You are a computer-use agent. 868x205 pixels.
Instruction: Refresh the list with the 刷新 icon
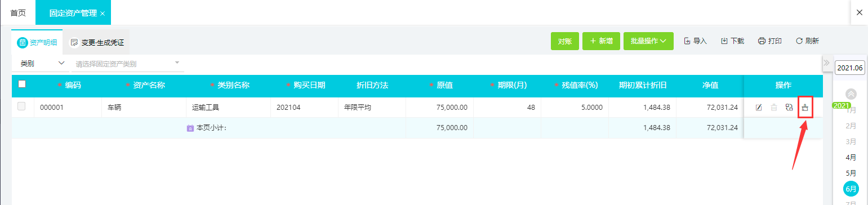coord(799,41)
